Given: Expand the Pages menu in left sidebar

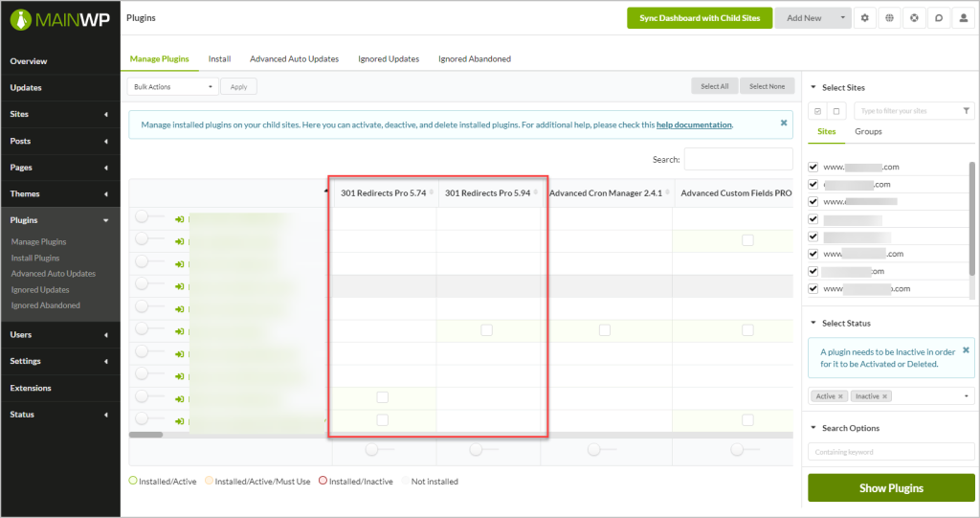Looking at the screenshot, I should tap(105, 168).
